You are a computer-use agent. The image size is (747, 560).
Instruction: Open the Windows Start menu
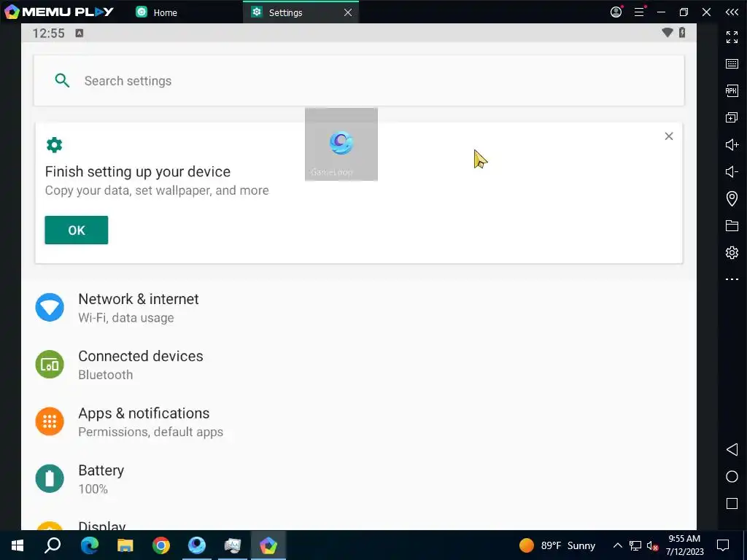18,545
